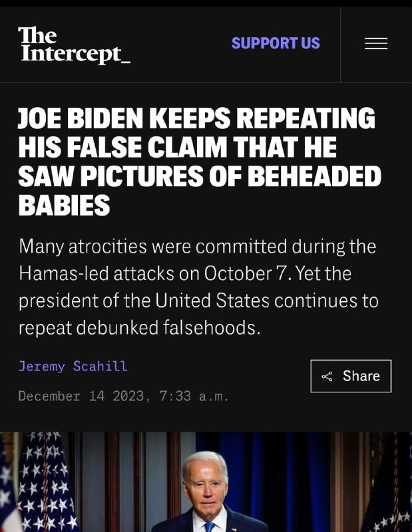Click the article headline about Joe Biden
This screenshot has width=412, height=532.
[x=200, y=162]
